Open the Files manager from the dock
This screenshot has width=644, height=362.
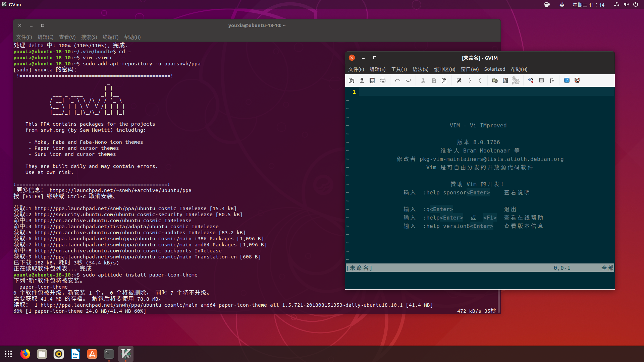(42, 354)
